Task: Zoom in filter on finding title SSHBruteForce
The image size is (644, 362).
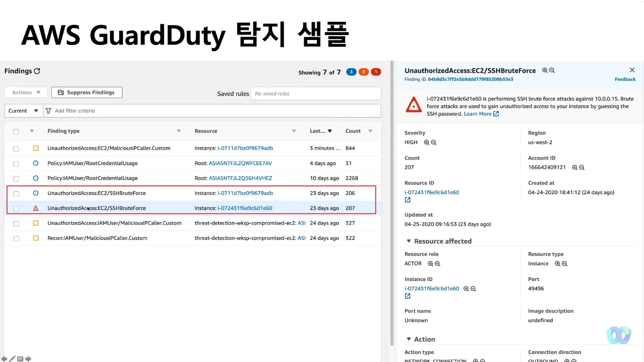Action: click(x=545, y=71)
